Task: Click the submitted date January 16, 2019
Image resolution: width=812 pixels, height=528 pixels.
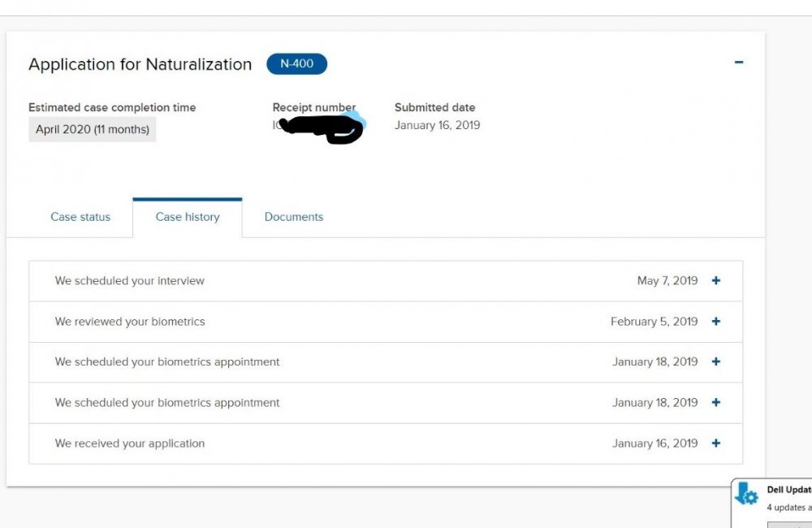Action: tap(437, 125)
